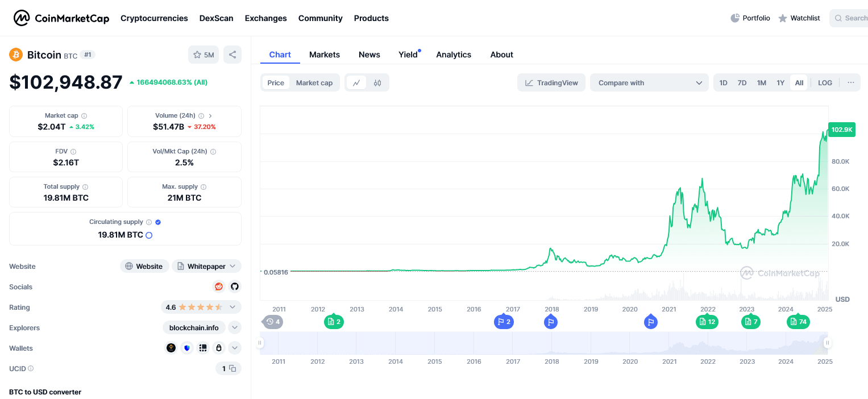Screen dimensions: 868x399
Task: Visit the Bitcoin Website link
Action: (144, 266)
